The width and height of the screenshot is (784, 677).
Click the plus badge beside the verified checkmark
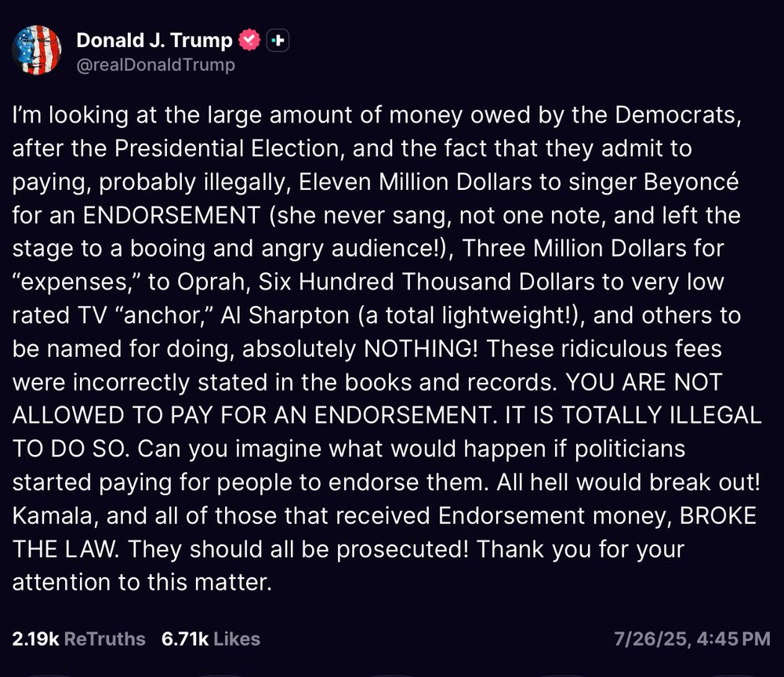point(278,41)
